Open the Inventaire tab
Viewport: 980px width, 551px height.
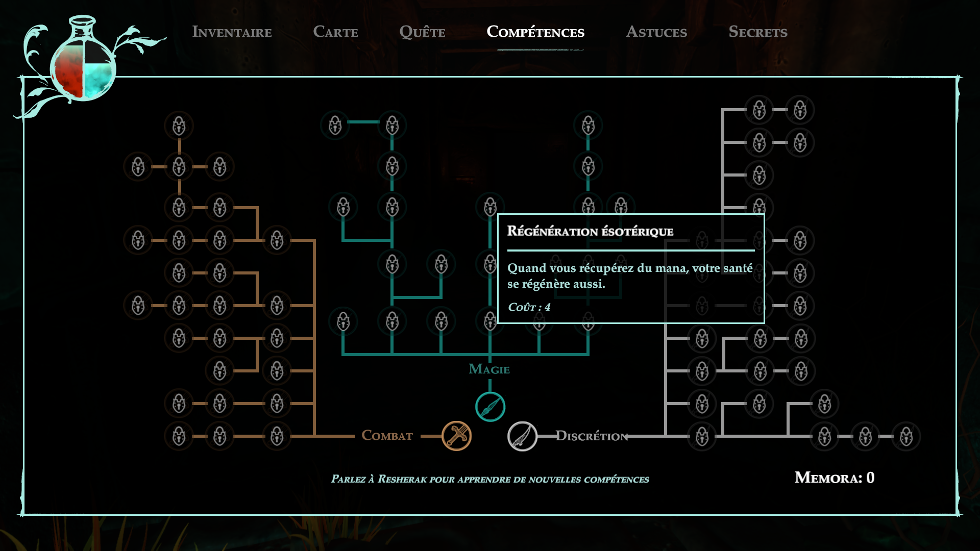click(232, 32)
